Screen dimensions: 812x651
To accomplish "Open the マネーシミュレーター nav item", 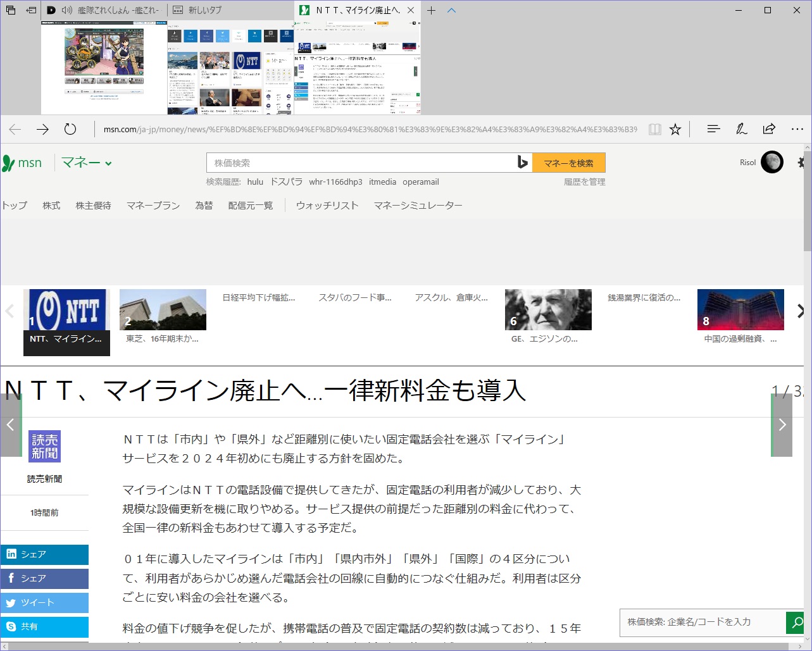I will [418, 206].
